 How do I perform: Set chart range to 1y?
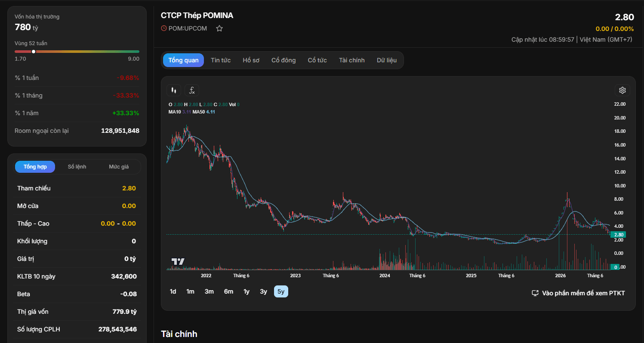tap(247, 291)
